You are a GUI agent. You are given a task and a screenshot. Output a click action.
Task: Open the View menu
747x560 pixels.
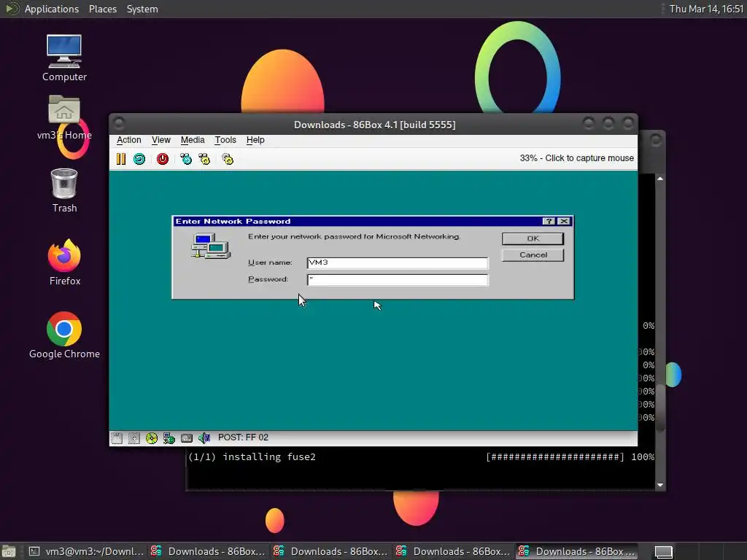(x=161, y=140)
